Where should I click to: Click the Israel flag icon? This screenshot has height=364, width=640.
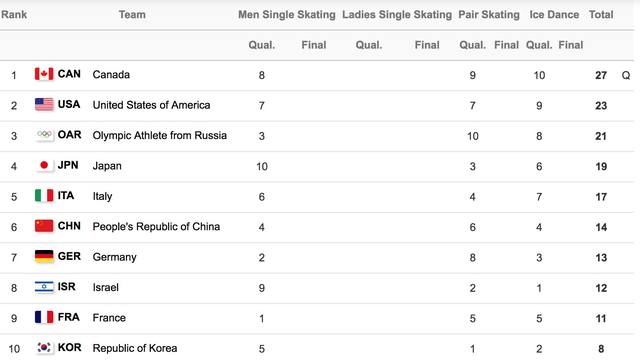pyautogui.click(x=44, y=287)
